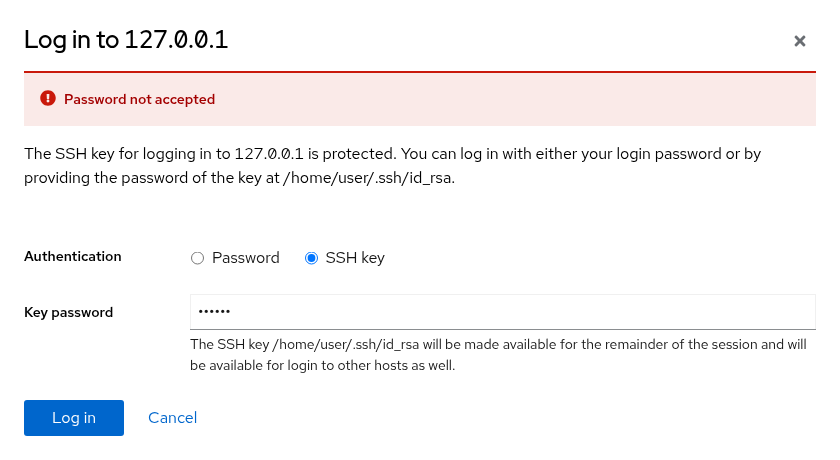
Task: Focus the Key password input field
Action: [x=502, y=312]
